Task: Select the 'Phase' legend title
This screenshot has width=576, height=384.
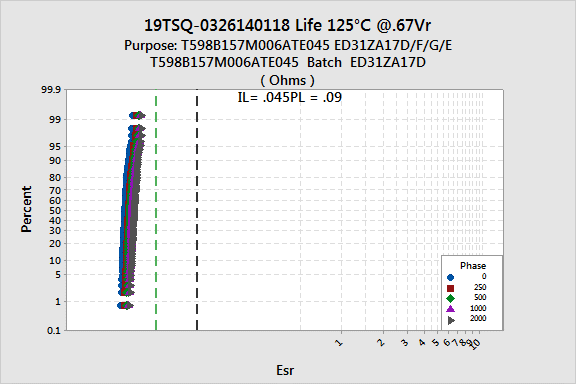Action: [x=473, y=266]
